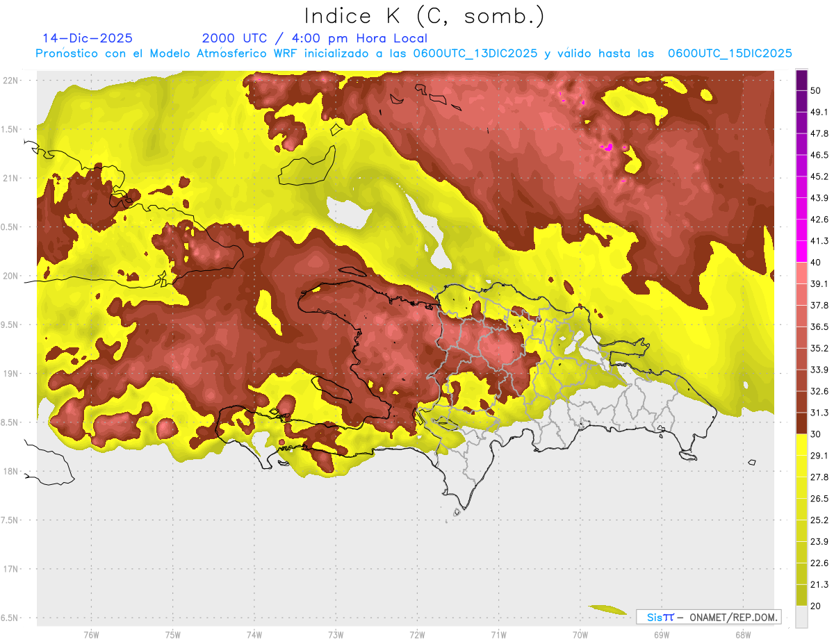Click the '22.6' colorbar value
The height and width of the screenshot is (644, 834).
[819, 563]
